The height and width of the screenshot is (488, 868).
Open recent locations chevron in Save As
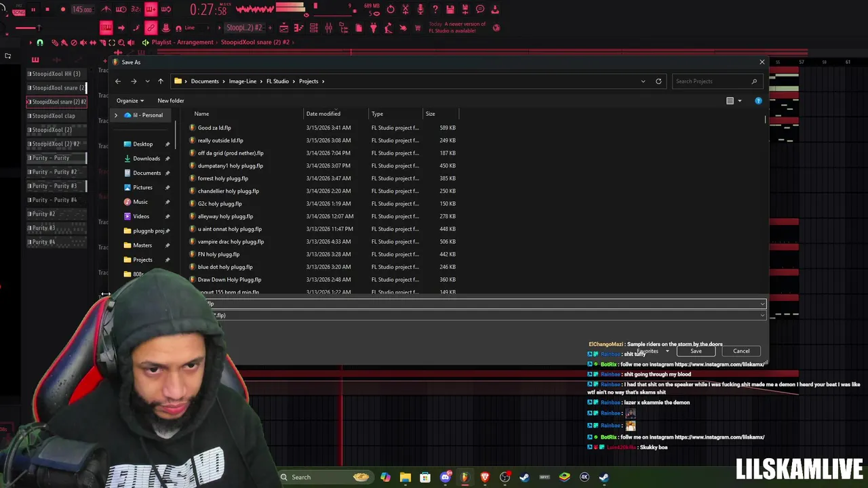(146, 81)
